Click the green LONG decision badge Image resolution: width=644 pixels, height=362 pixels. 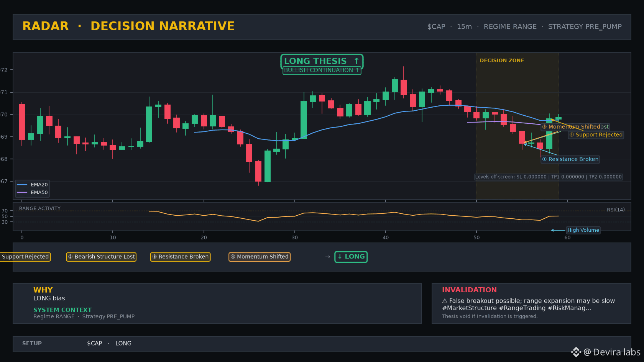(351, 257)
